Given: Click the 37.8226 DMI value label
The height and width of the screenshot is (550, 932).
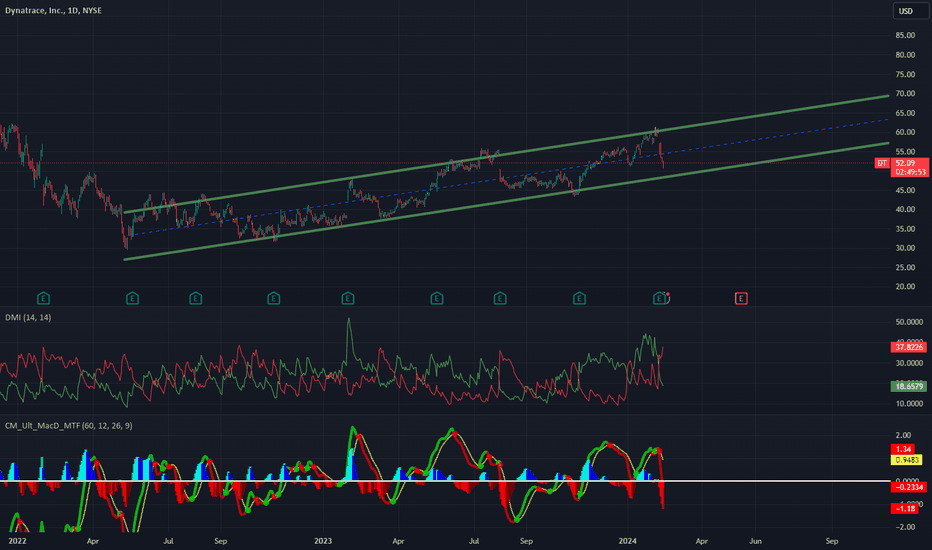Looking at the screenshot, I should coord(909,347).
